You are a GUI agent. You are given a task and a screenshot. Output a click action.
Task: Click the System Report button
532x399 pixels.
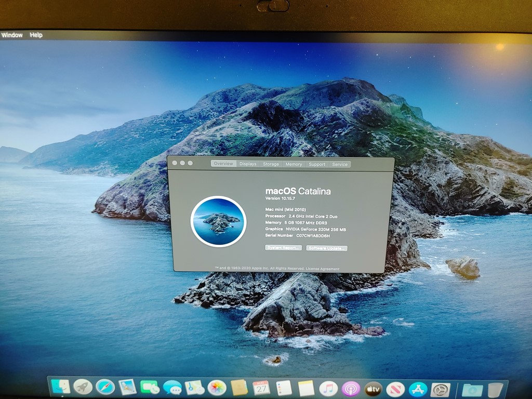[283, 248]
